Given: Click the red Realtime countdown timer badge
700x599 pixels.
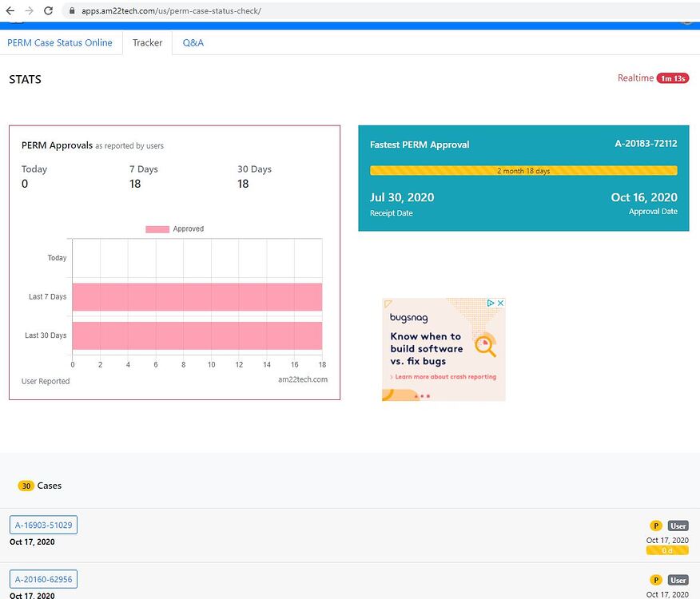Looking at the screenshot, I should (x=674, y=78).
